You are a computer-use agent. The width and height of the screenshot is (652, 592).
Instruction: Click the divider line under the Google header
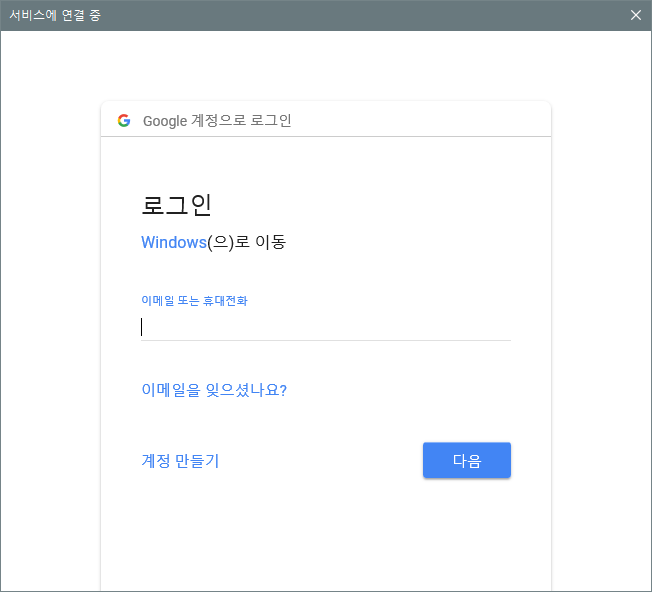click(326, 136)
